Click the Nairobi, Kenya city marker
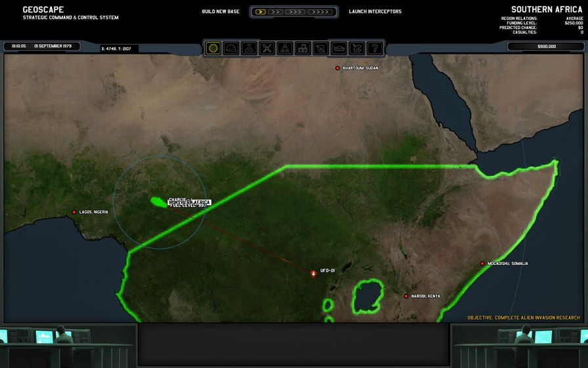 pos(406,296)
